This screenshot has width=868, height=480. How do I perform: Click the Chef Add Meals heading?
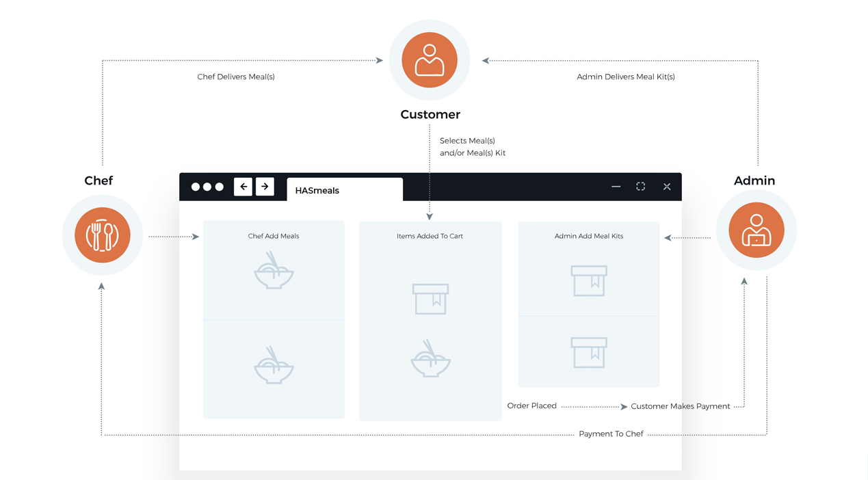point(274,236)
